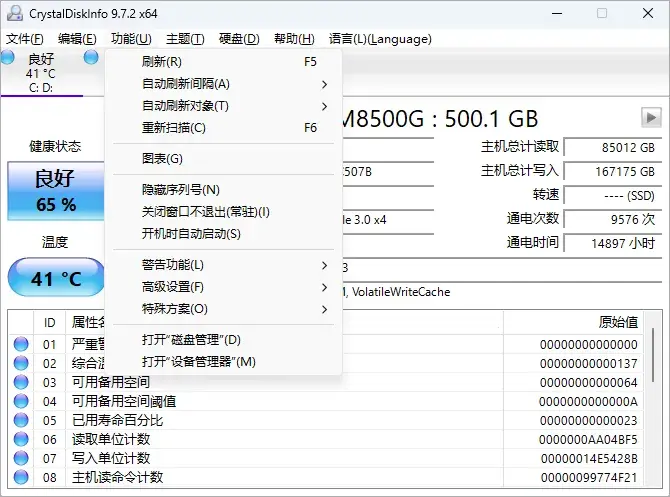
Task: Click the disk title M8500G : 500.1 GB
Action: (440, 119)
